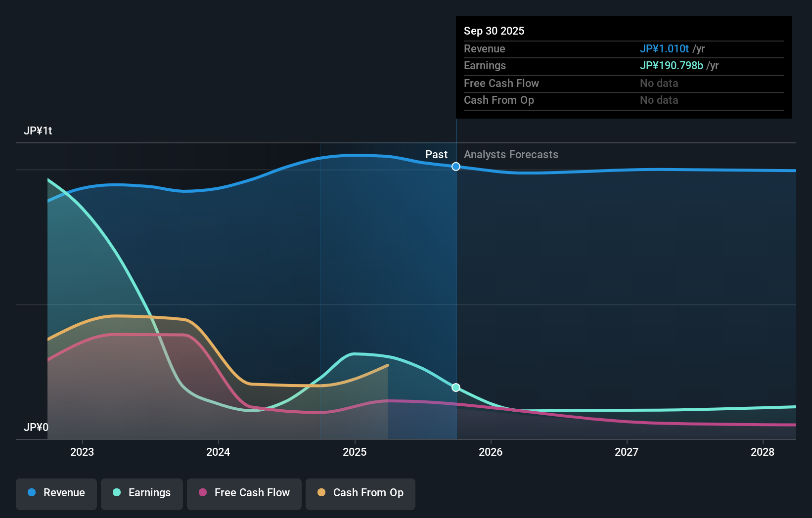Toggle the Cash From Op series visibility
This screenshot has height=518, width=812.
click(x=361, y=493)
